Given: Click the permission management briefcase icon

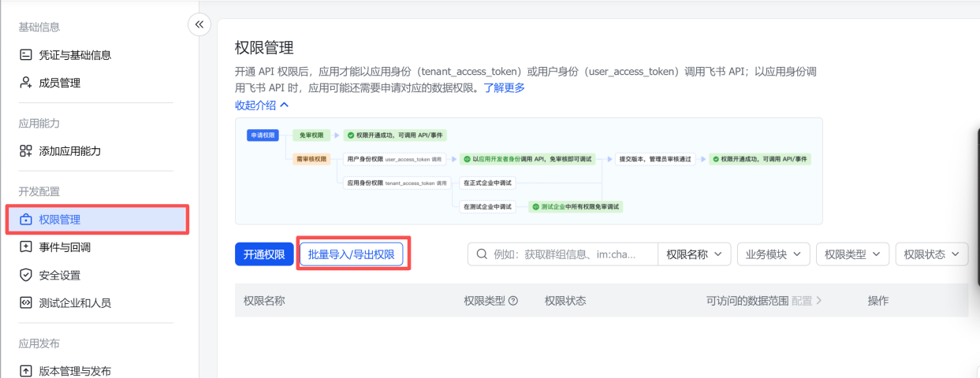Looking at the screenshot, I should (x=26, y=220).
